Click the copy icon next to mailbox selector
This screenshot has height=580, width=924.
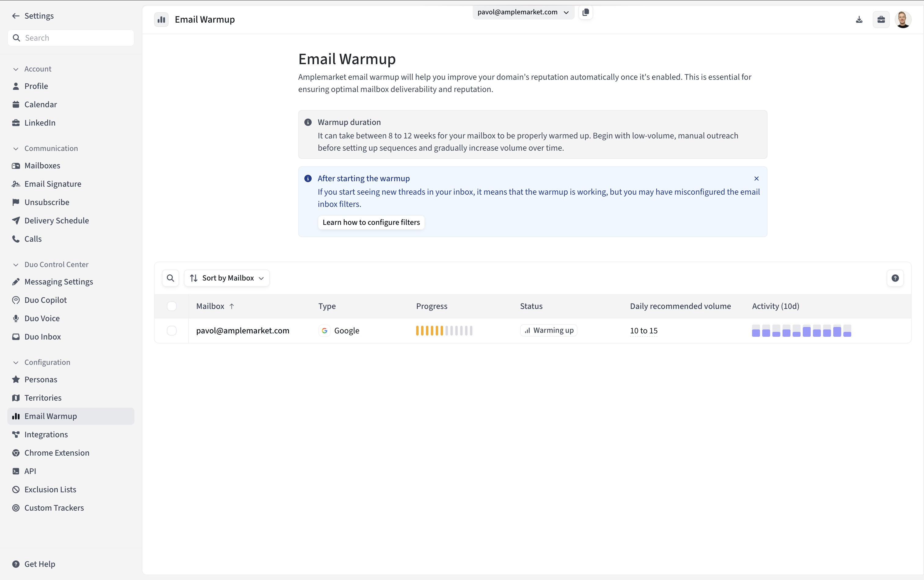(585, 12)
